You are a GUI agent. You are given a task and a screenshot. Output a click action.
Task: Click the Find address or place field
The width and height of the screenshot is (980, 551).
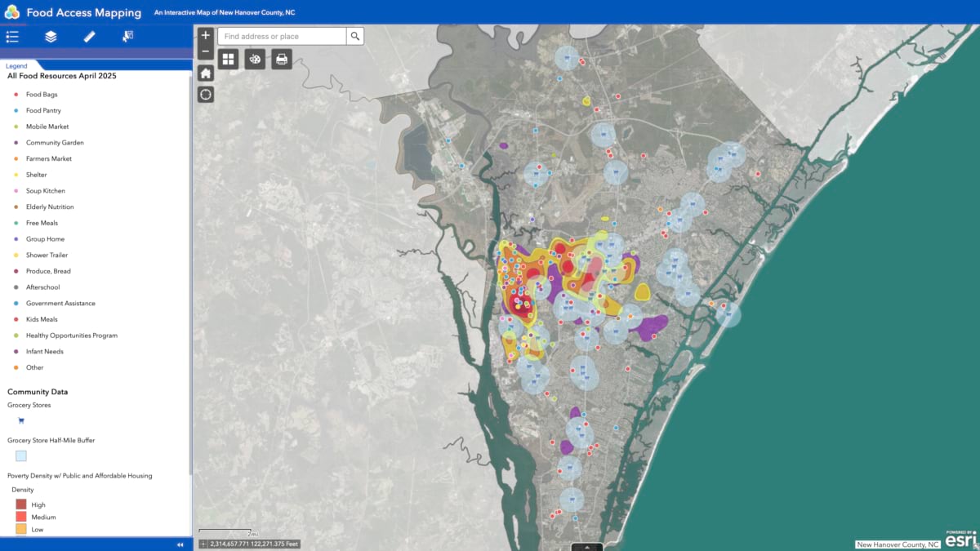pyautogui.click(x=283, y=36)
